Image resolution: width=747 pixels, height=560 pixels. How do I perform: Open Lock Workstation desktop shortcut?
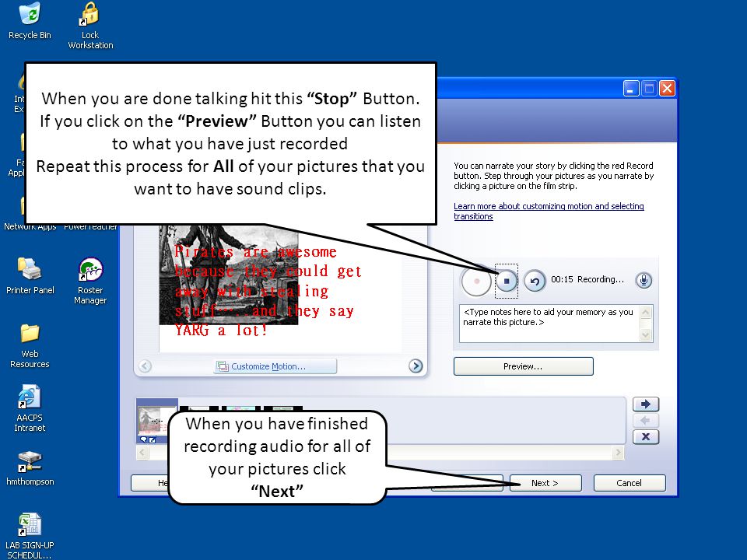point(90,26)
